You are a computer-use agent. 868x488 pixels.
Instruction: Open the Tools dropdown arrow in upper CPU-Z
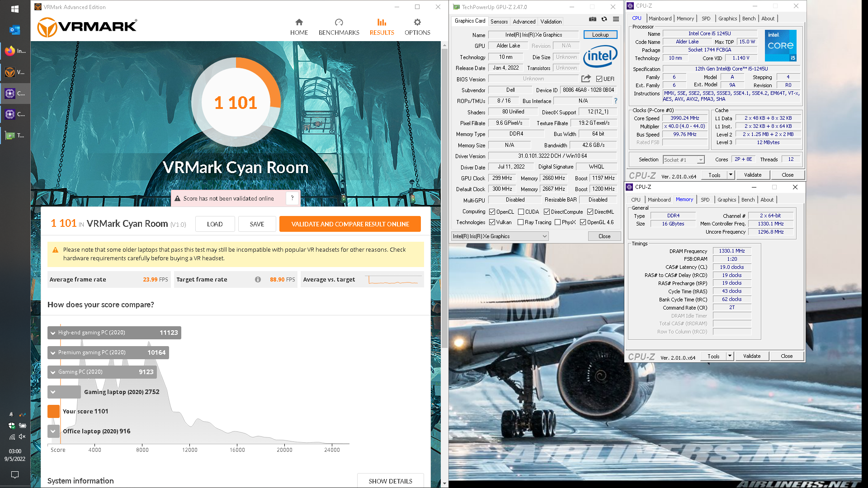click(x=730, y=175)
